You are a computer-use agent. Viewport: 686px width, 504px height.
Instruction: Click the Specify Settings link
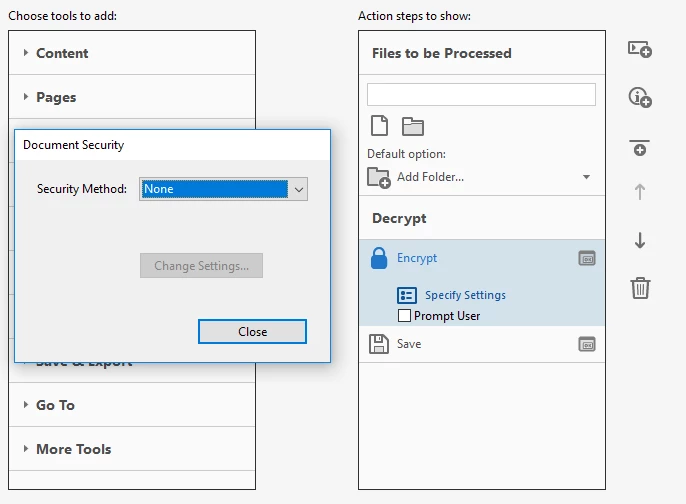click(x=465, y=295)
